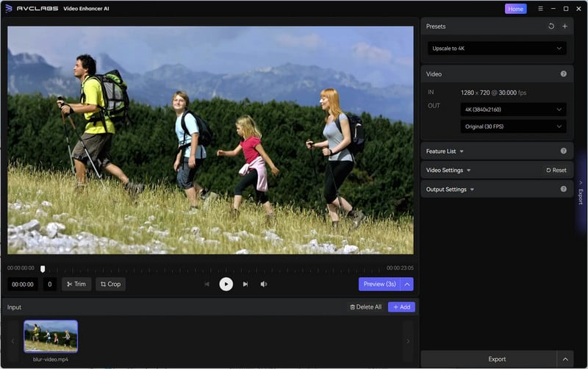
Task: Select the blur-video.mp4 thumbnail
Action: [x=51, y=336]
